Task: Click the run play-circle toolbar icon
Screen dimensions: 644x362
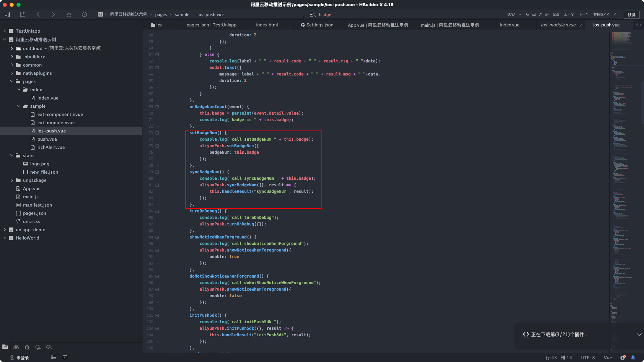Action: click(x=84, y=14)
